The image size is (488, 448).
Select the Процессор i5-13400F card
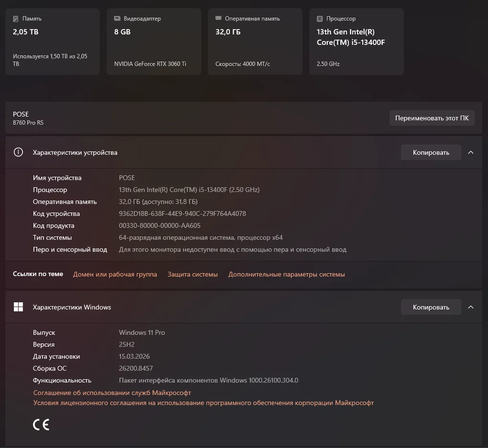point(357,42)
